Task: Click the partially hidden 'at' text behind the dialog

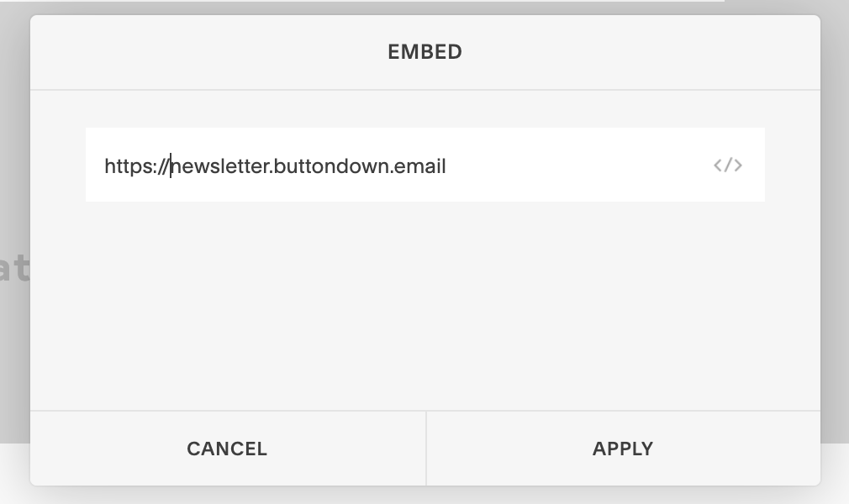Action: coord(14,269)
